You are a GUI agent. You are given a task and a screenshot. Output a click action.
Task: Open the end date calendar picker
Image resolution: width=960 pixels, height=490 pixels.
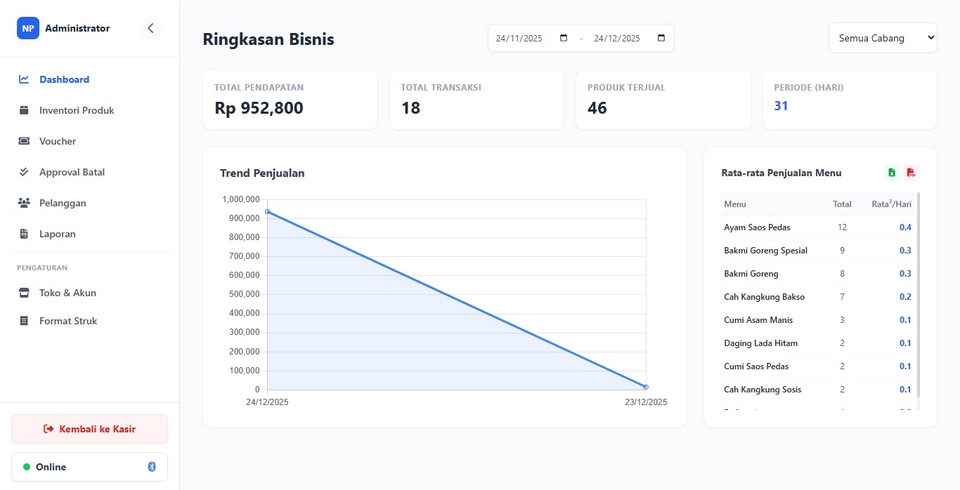click(x=661, y=38)
